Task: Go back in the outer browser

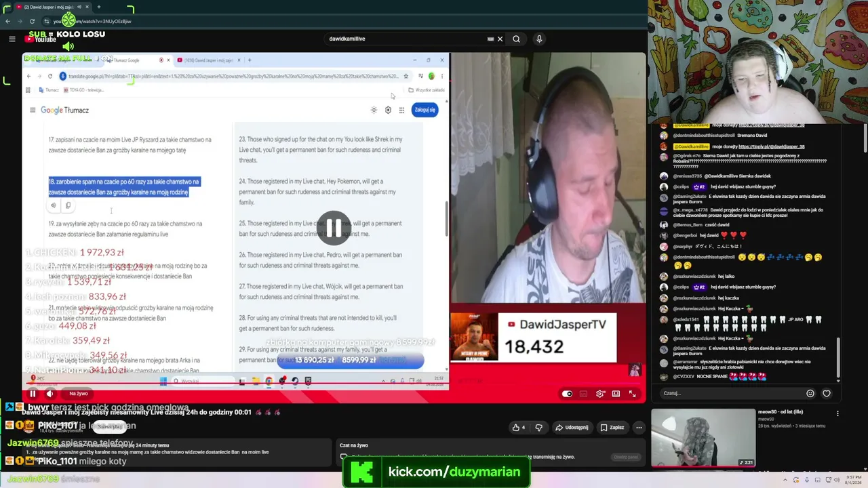Action: tap(7, 21)
